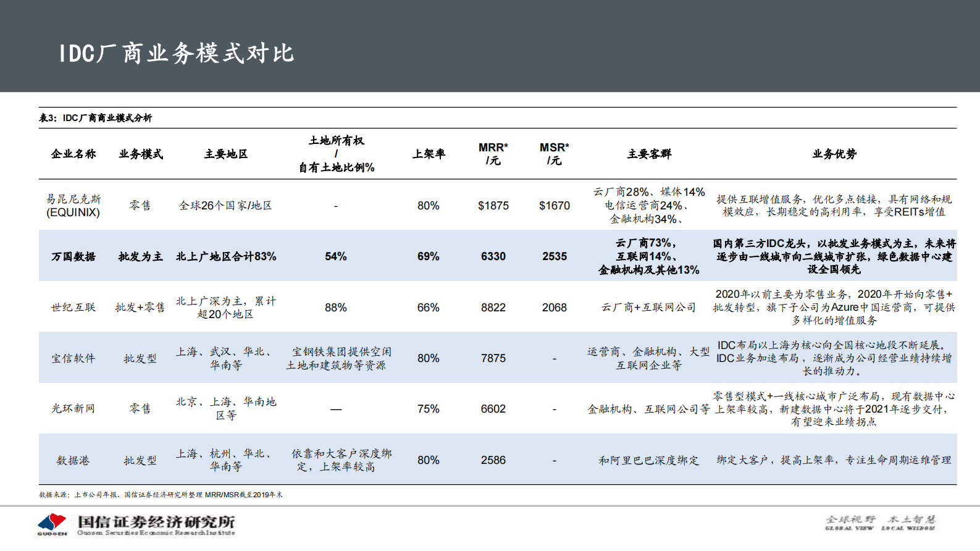
Task: Click the '上架率' column header
Action: (429, 154)
